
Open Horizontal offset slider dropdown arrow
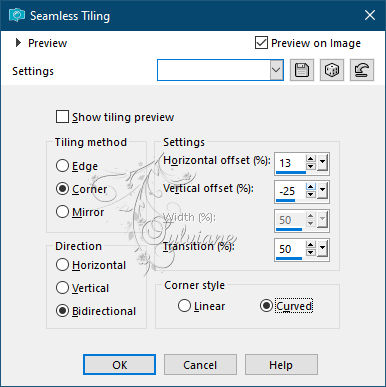[x=322, y=163]
